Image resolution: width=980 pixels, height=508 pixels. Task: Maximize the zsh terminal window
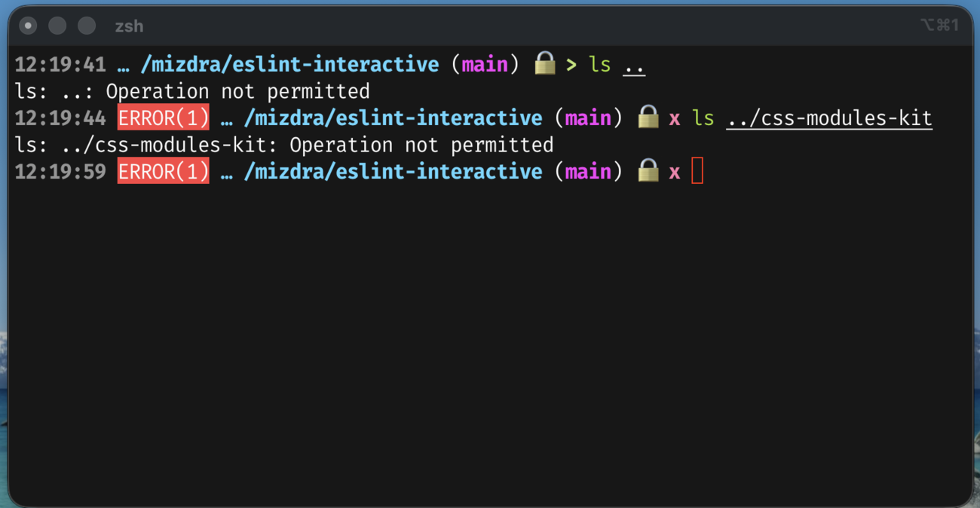(x=87, y=26)
